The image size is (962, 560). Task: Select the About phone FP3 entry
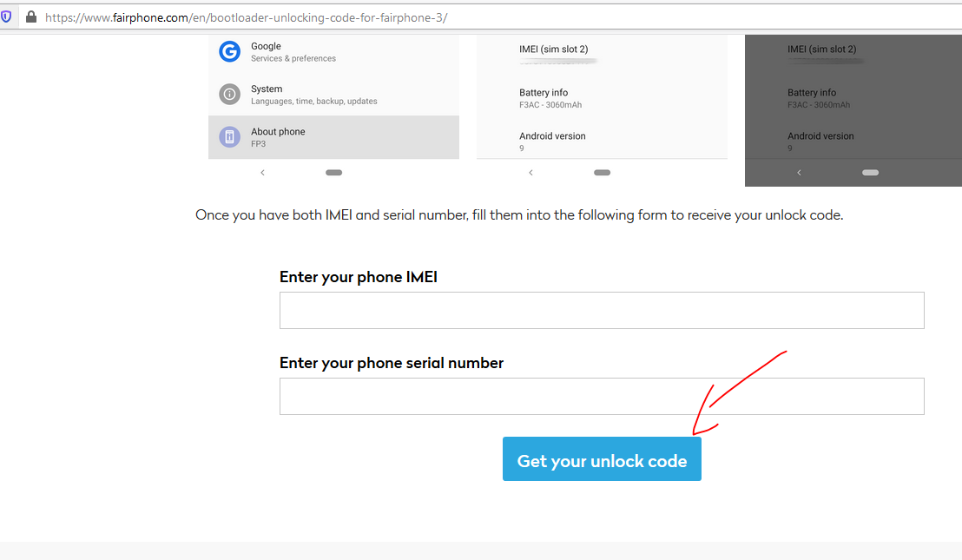333,137
